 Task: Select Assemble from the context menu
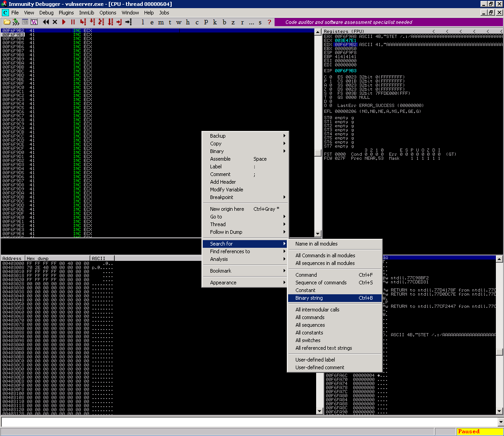[x=245, y=159]
